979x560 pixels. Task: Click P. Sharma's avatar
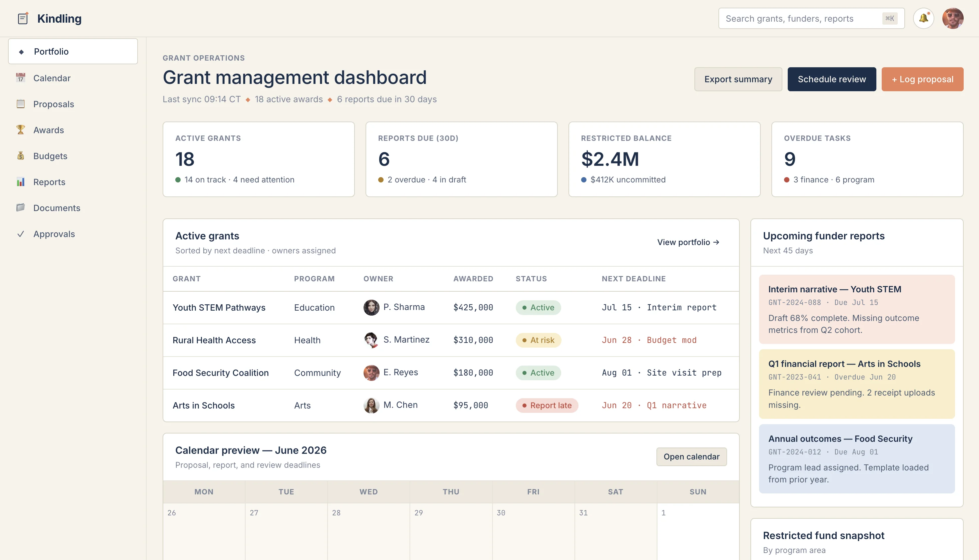click(371, 307)
